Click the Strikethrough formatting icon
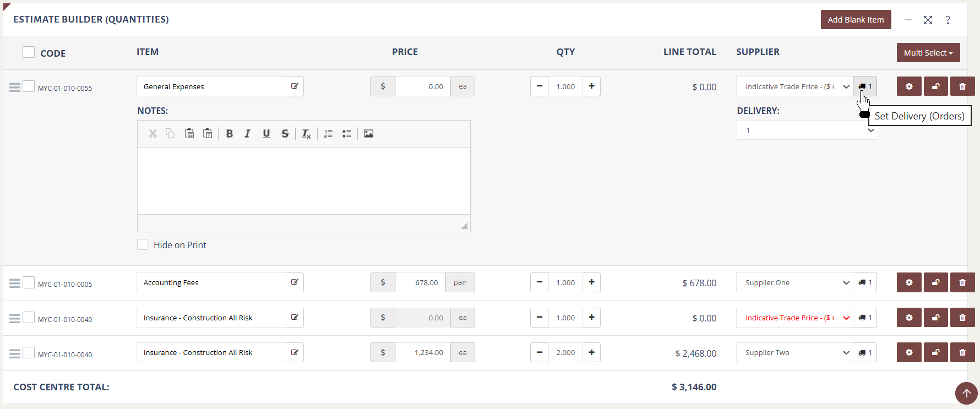The height and width of the screenshot is (409, 980). [x=285, y=134]
